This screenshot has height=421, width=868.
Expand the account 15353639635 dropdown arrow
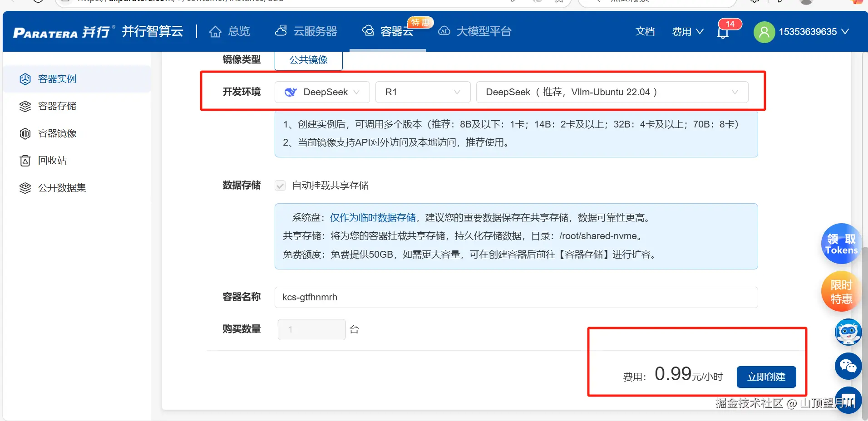click(x=845, y=32)
